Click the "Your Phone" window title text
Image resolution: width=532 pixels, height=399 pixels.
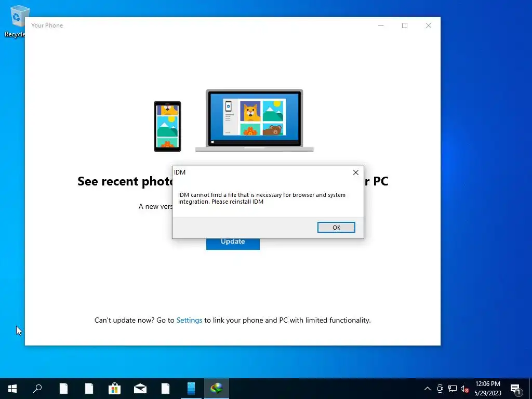(x=47, y=25)
